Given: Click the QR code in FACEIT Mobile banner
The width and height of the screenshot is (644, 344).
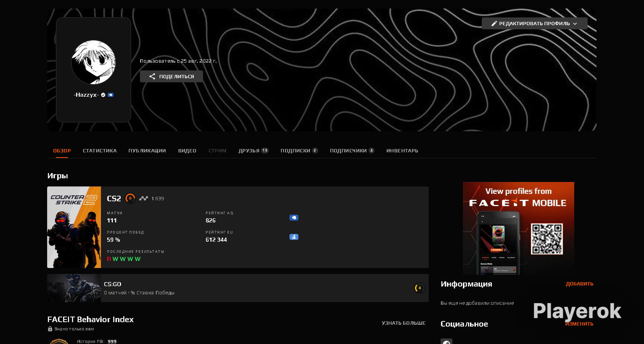Looking at the screenshot, I should (x=547, y=239).
